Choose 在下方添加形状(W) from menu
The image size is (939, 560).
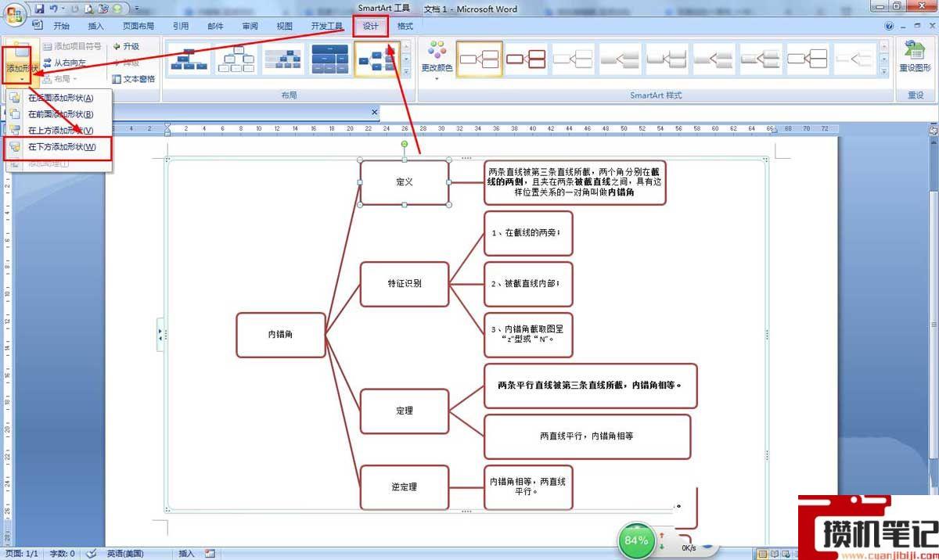click(x=59, y=147)
